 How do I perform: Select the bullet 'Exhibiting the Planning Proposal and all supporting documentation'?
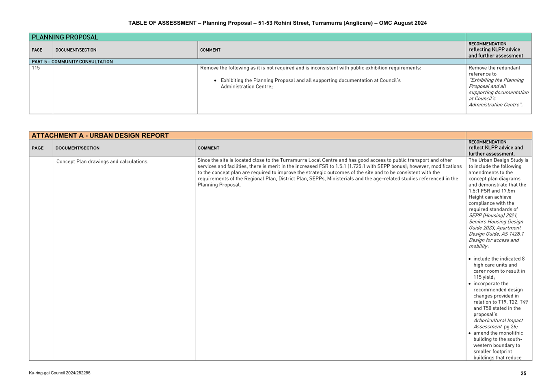(x=311, y=83)
